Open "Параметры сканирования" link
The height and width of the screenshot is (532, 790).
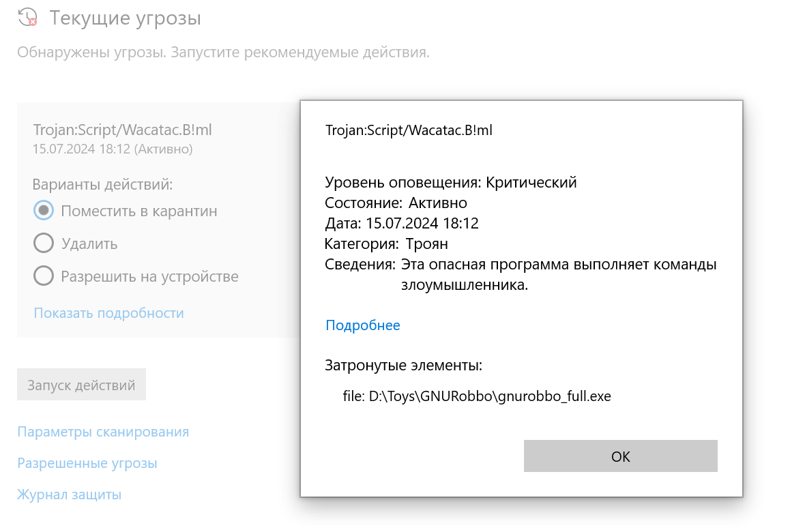pyautogui.click(x=103, y=432)
